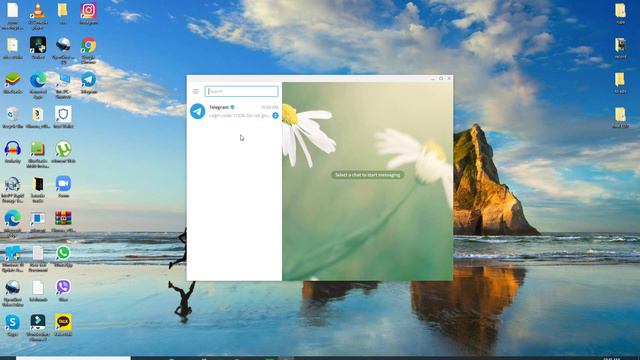
Task: Minimize the Telegram window
Action: point(433,78)
